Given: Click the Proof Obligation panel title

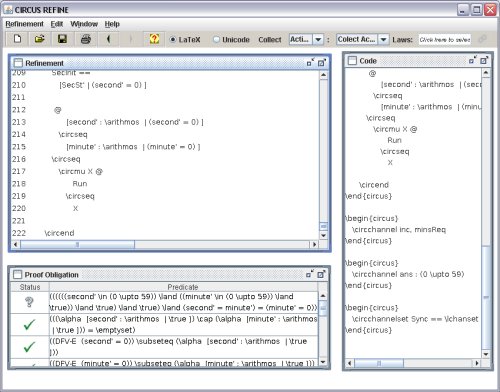Looking at the screenshot, I should tap(52, 275).
